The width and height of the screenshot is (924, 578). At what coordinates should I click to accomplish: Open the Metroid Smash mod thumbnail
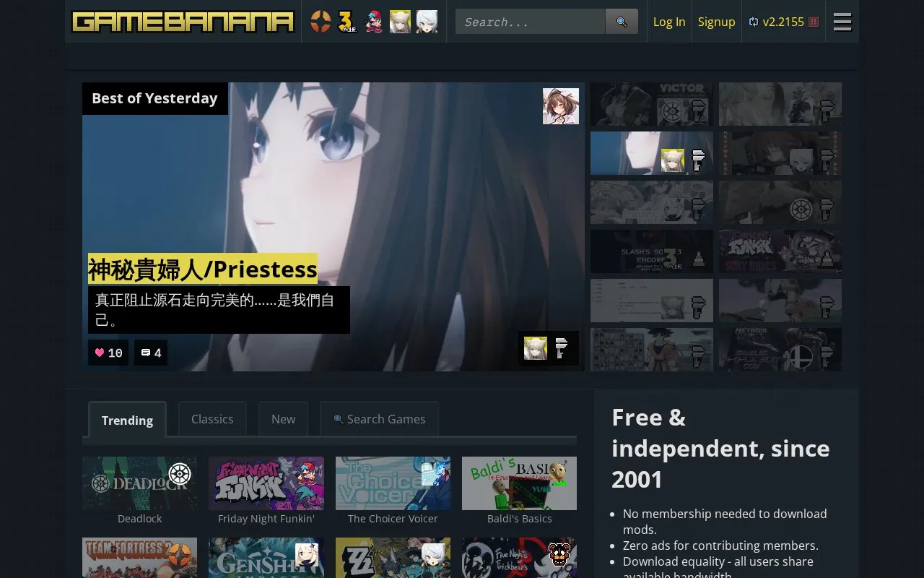coord(780,350)
